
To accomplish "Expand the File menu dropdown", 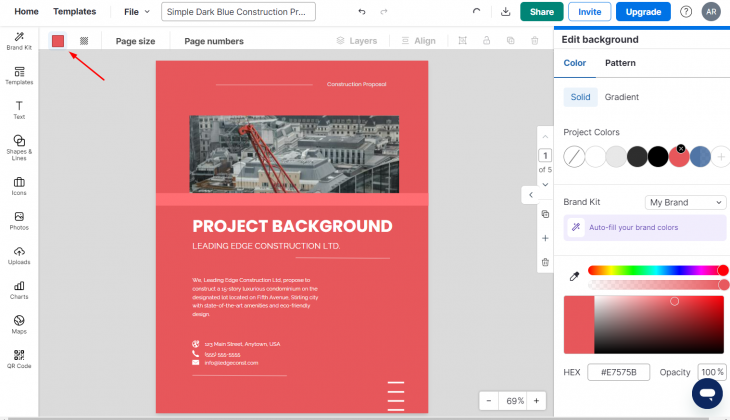I will 136,12.
